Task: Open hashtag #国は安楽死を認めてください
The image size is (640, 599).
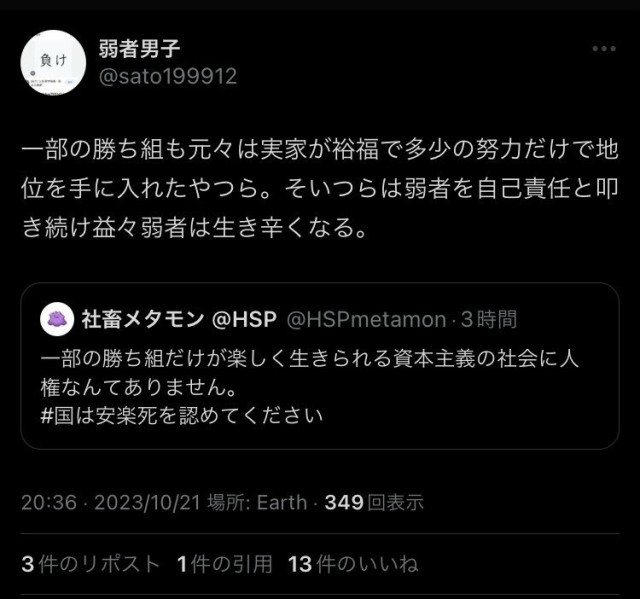Action: point(182,416)
